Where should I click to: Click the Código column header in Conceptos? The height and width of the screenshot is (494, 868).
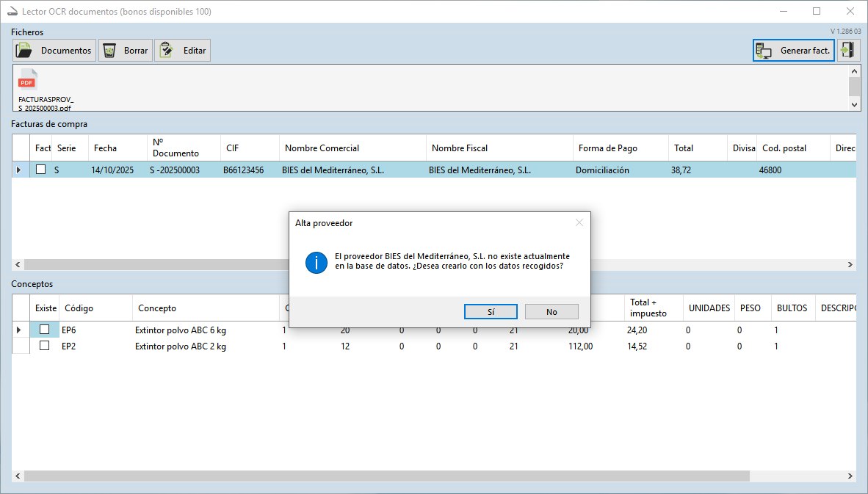(x=95, y=308)
